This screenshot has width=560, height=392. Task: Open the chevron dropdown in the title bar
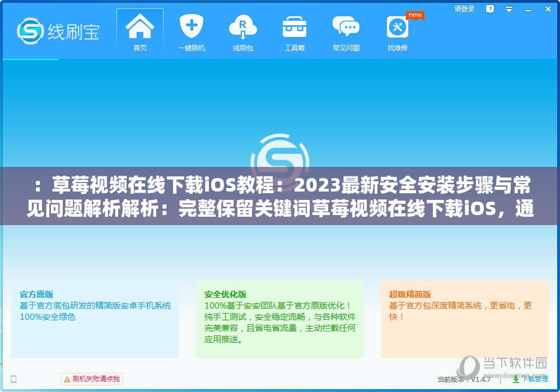tap(508, 9)
